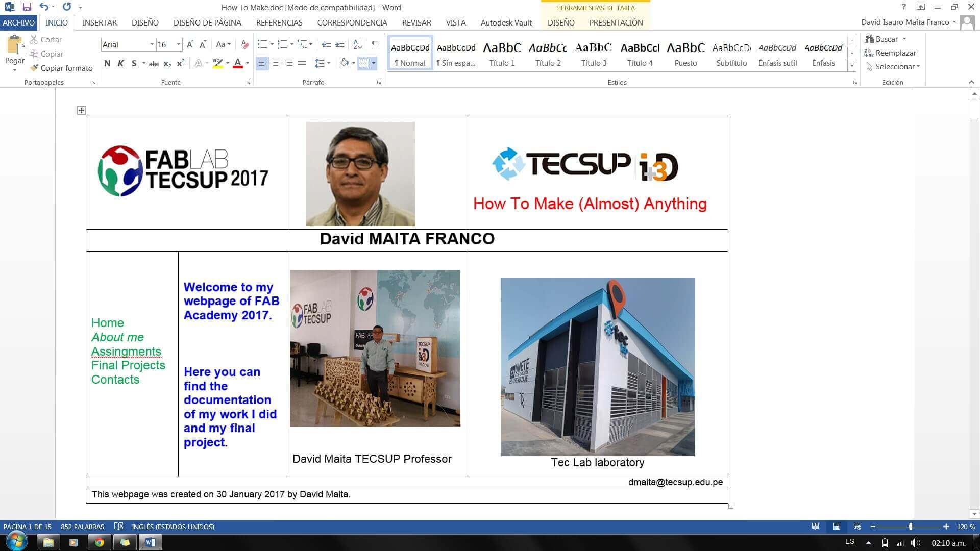Click the Reemplazar button
The height and width of the screenshot is (551, 980).
(890, 53)
